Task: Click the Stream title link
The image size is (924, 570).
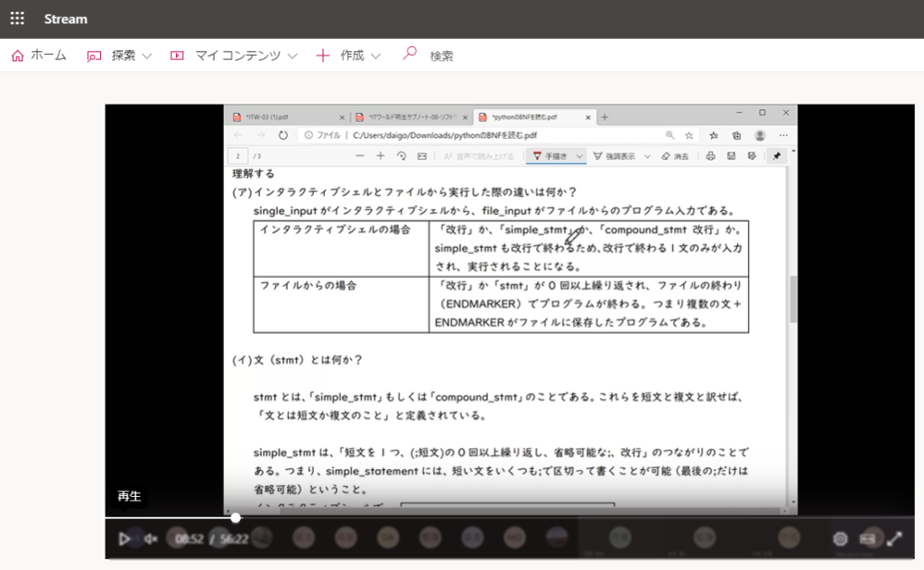Action: (x=66, y=19)
